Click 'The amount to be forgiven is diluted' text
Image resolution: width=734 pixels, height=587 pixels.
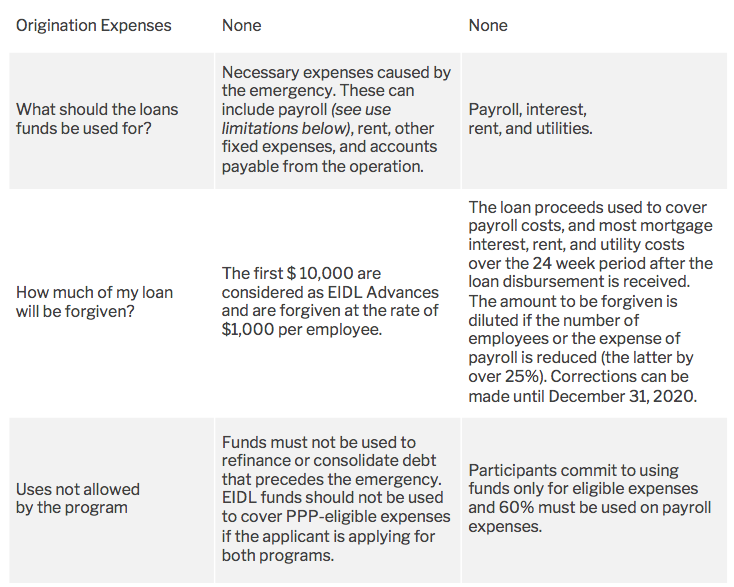pyautogui.click(x=573, y=311)
